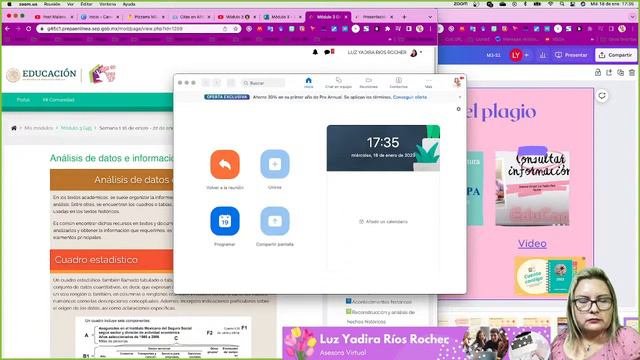This screenshot has width=640, height=360.
Task: Open the Reuniones tab in Zoom
Action: click(x=369, y=82)
